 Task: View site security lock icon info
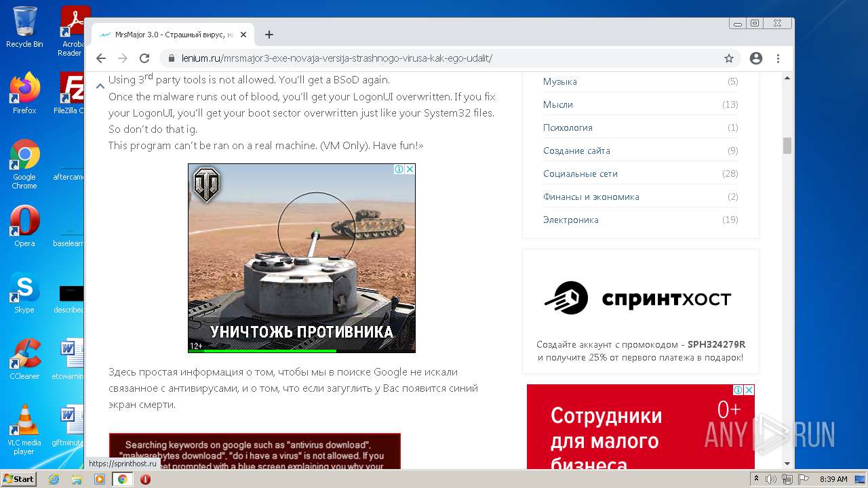click(172, 58)
